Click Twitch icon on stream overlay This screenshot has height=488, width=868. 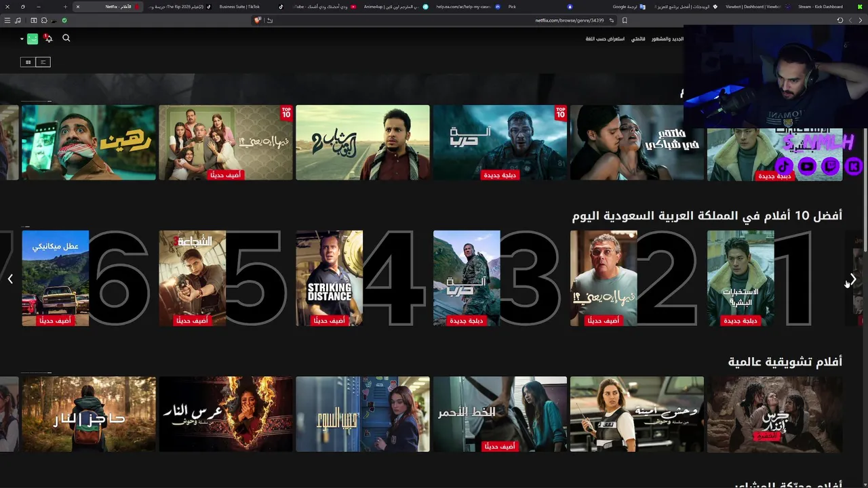point(830,166)
